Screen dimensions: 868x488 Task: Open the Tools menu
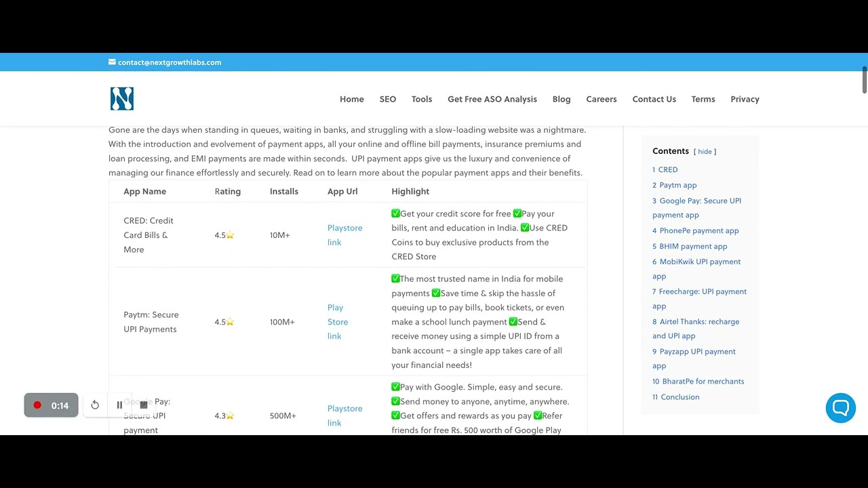pyautogui.click(x=422, y=99)
